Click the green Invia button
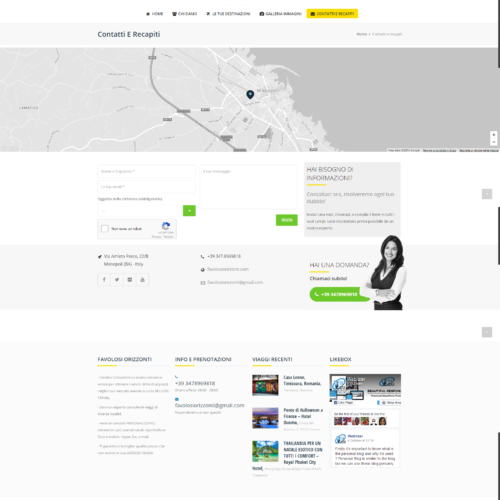Image resolution: width=500 pixels, height=500 pixels. click(x=287, y=220)
